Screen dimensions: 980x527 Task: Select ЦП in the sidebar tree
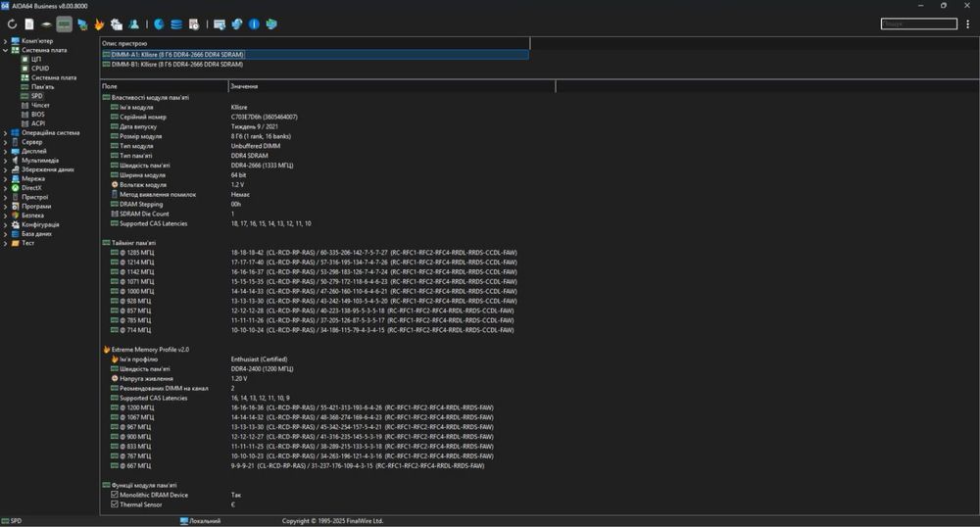click(x=36, y=60)
